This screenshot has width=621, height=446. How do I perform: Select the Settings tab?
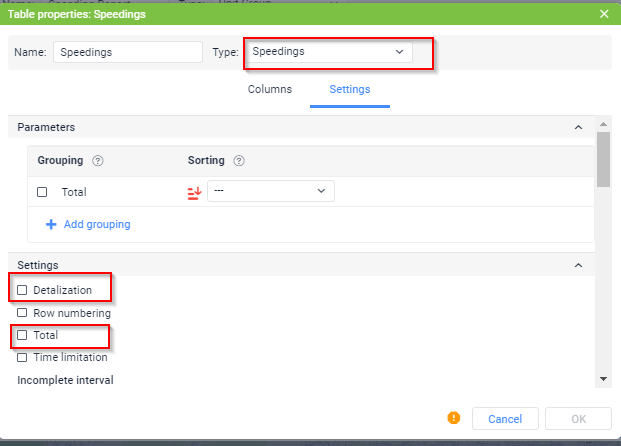[350, 89]
